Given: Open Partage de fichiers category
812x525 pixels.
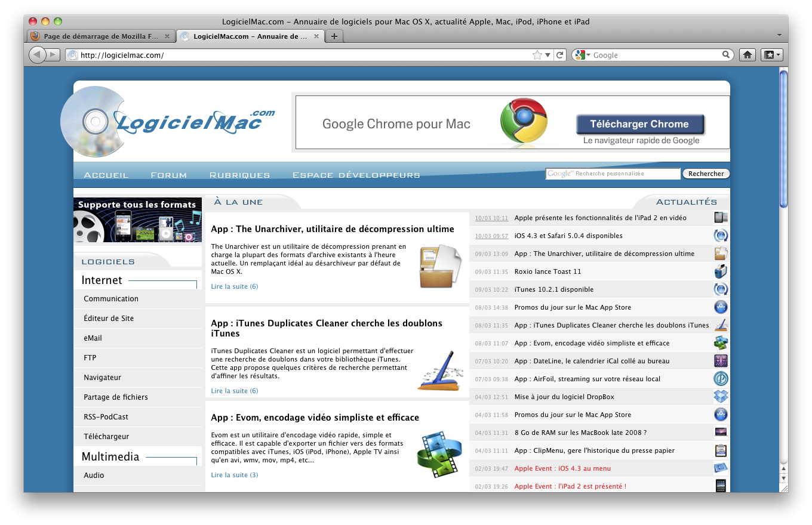Looking at the screenshot, I should [x=138, y=397].
